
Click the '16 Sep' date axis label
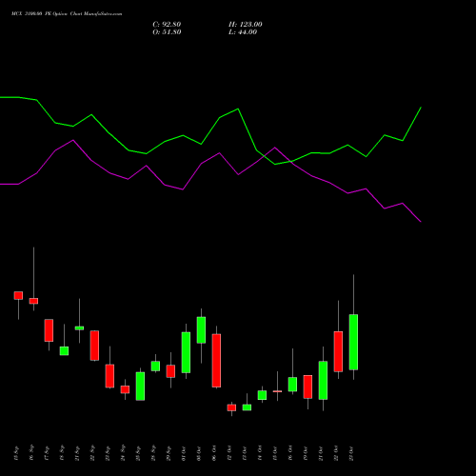pyautogui.click(x=32, y=453)
